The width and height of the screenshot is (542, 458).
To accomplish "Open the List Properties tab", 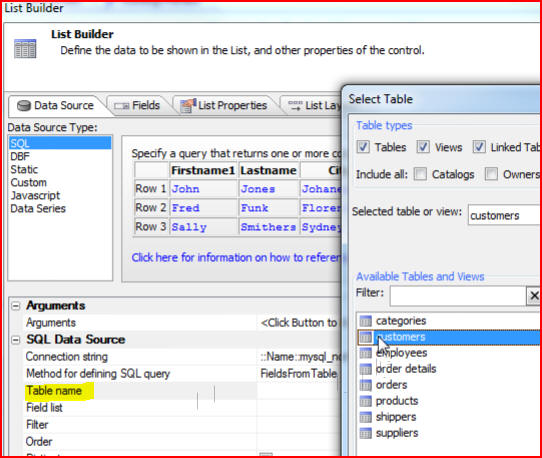I will 224,105.
